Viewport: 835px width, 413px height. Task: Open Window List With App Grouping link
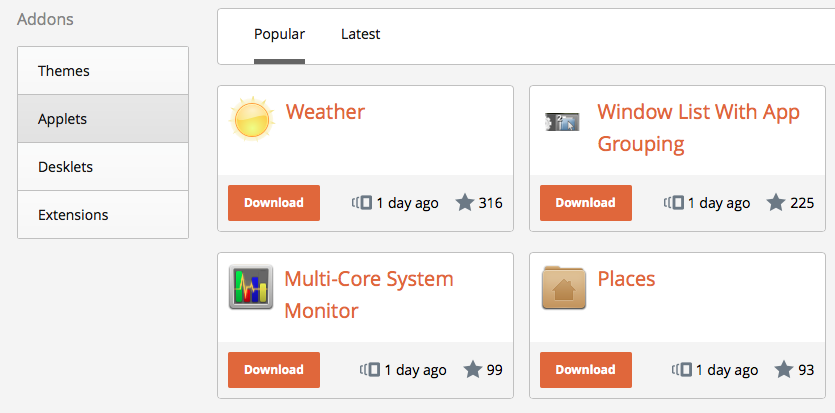tap(698, 128)
